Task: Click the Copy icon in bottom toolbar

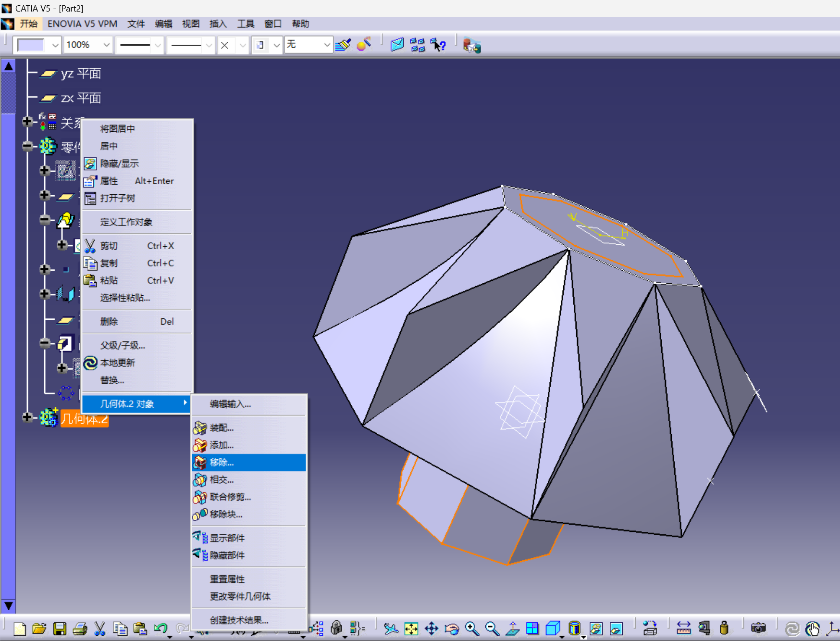Action: point(120,628)
